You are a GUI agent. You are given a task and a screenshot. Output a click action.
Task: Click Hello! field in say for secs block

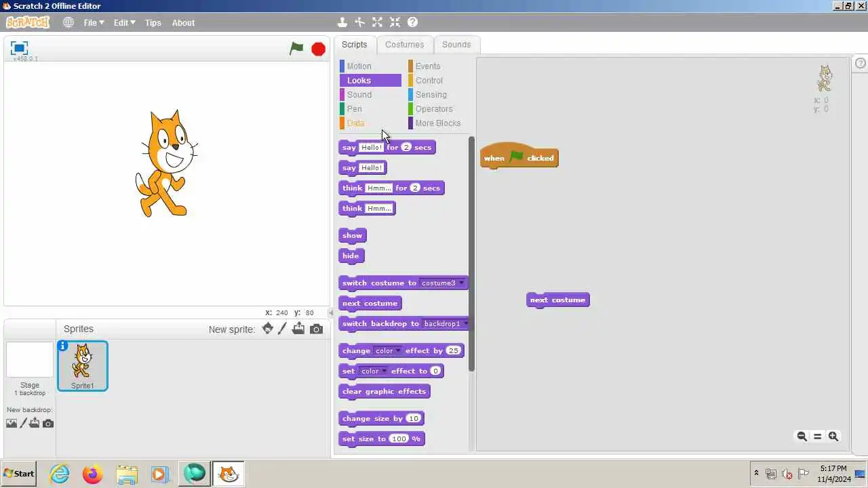(x=372, y=147)
